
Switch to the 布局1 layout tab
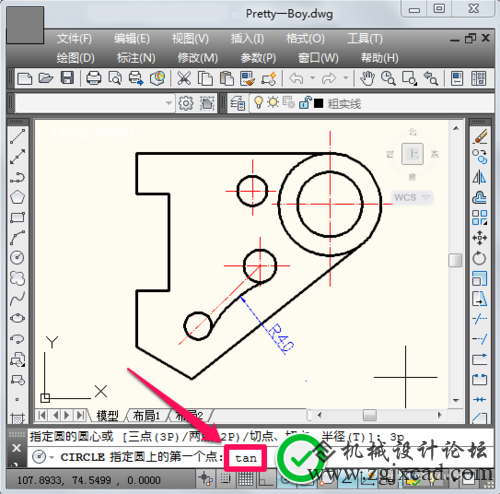(x=146, y=416)
